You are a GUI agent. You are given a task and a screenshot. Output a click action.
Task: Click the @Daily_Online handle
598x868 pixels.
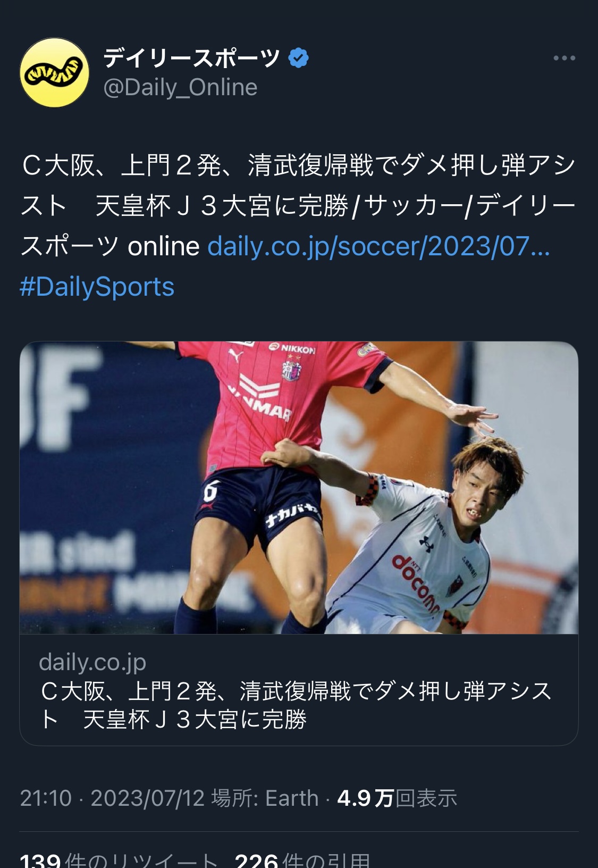180,87
